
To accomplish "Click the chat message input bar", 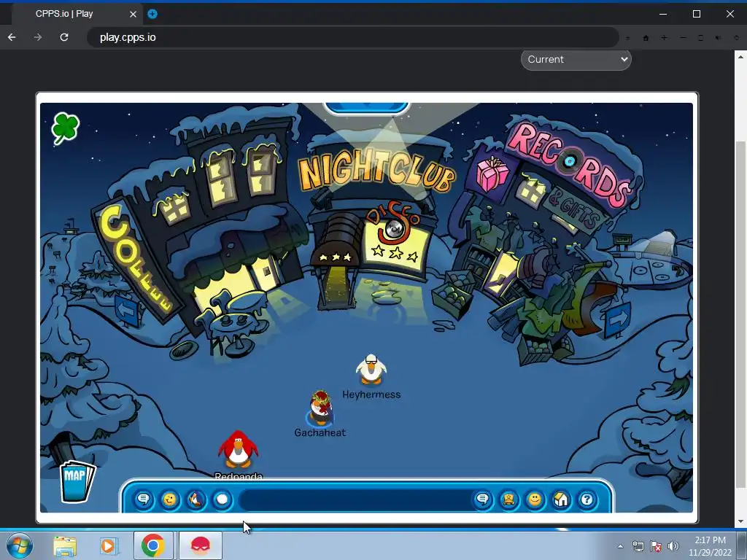I will (355, 500).
